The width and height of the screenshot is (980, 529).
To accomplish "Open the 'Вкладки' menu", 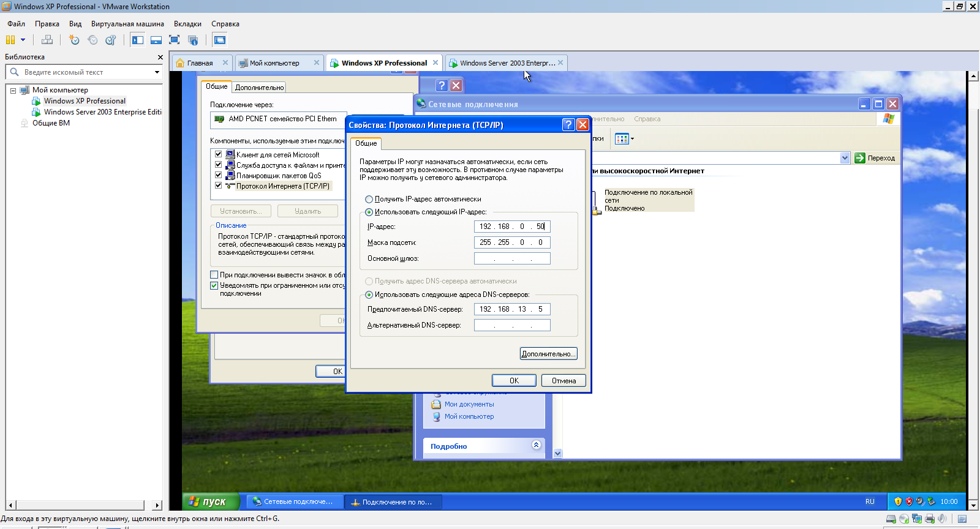I will 187,24.
